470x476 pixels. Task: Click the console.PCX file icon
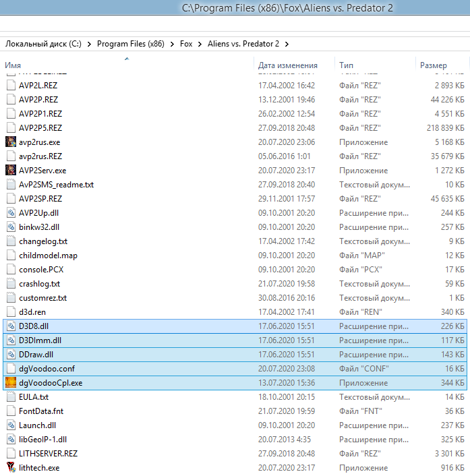[x=11, y=269]
